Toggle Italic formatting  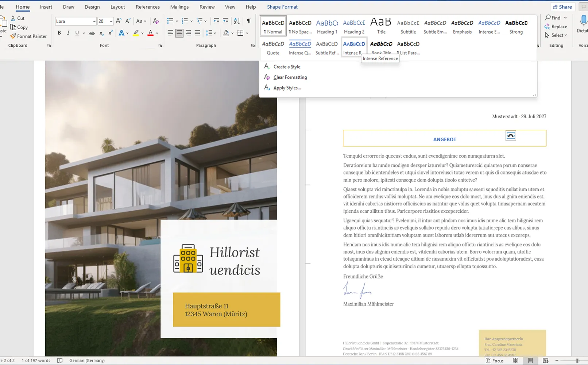click(68, 33)
